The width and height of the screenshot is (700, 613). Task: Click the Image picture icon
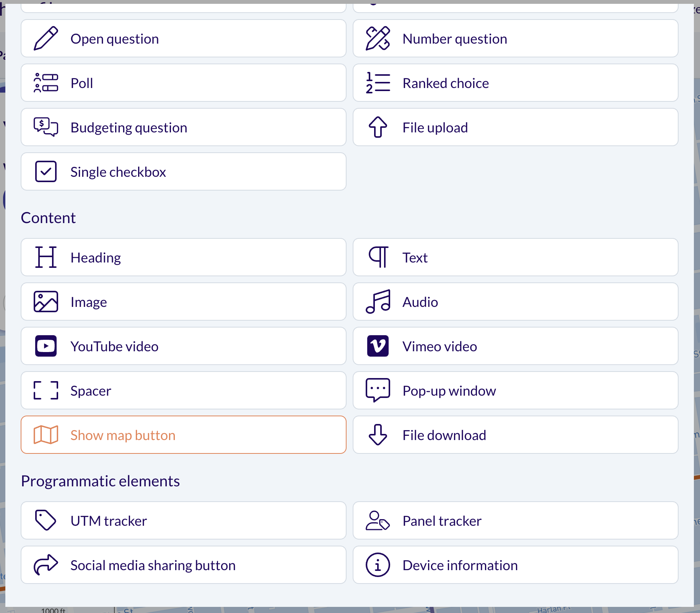tap(46, 302)
